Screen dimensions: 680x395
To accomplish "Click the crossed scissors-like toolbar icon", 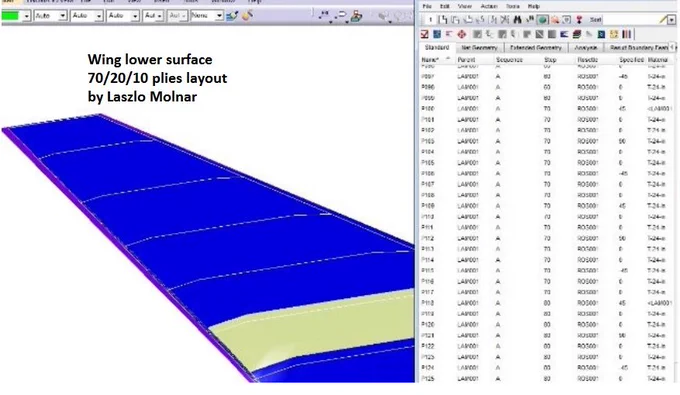I will pyautogui.click(x=505, y=20).
